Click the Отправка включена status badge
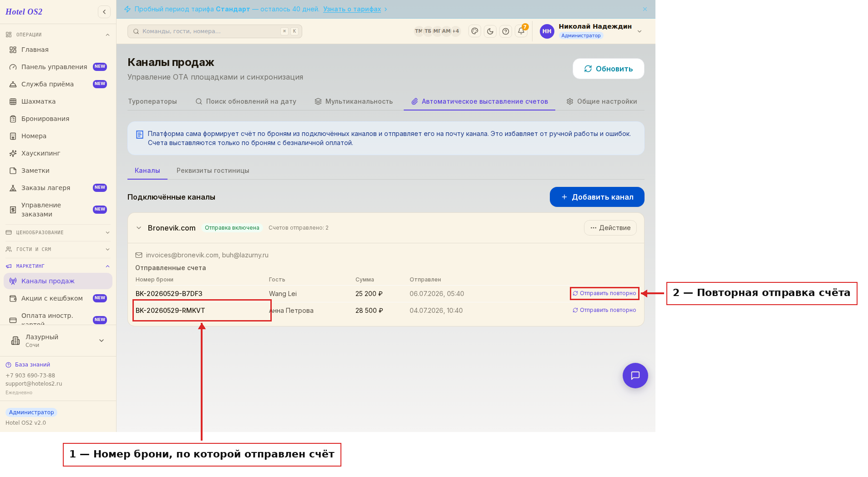 (232, 228)
